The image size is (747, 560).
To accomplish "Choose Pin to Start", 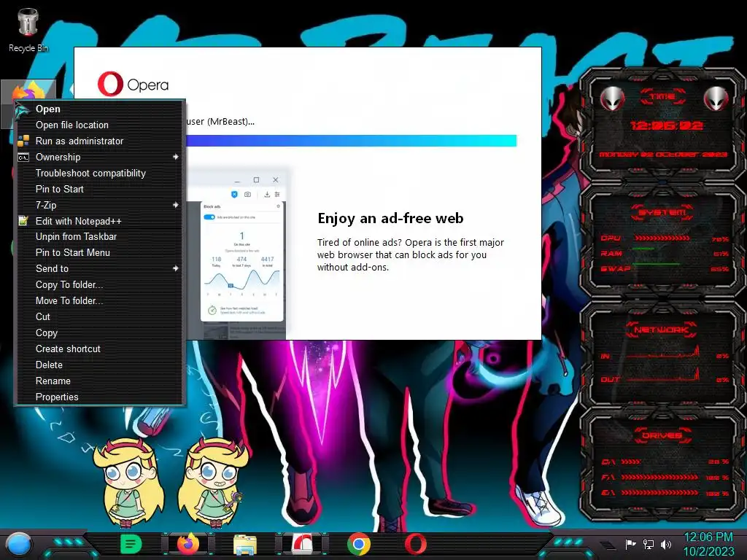I will tap(99, 189).
